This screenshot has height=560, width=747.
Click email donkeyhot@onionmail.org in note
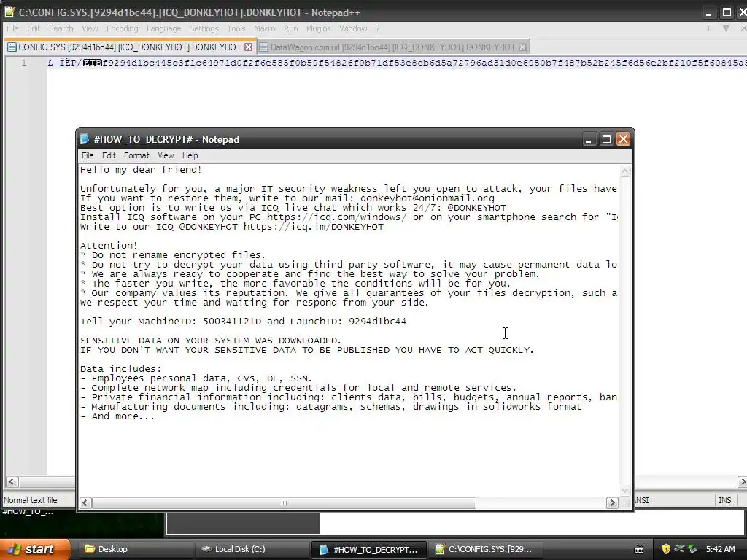point(427,198)
